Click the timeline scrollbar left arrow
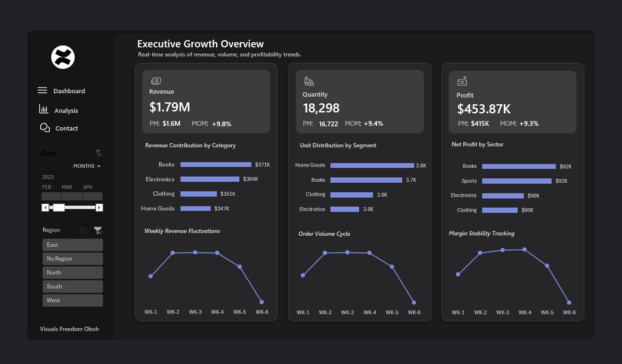This screenshot has height=364, width=622. [45, 208]
